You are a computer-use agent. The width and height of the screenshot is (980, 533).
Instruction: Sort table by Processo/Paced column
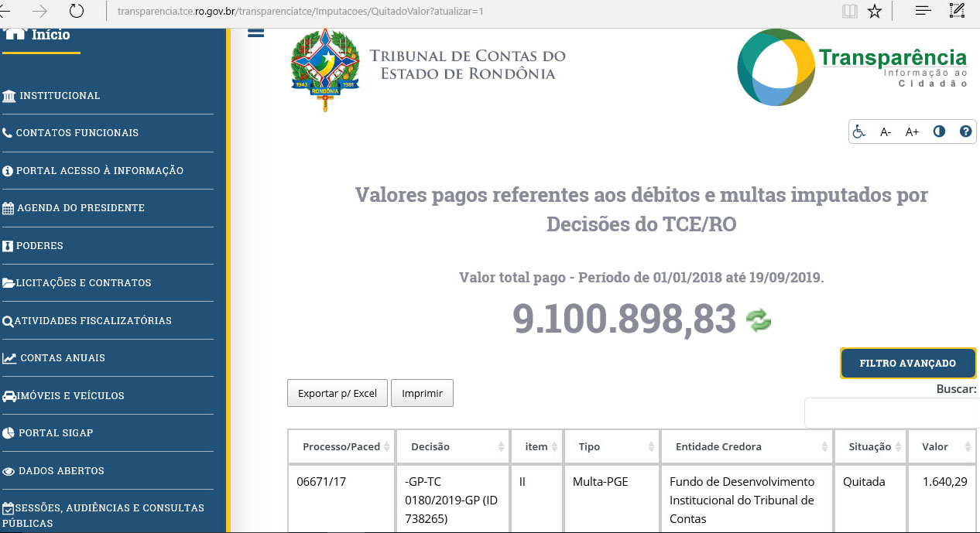coord(341,446)
